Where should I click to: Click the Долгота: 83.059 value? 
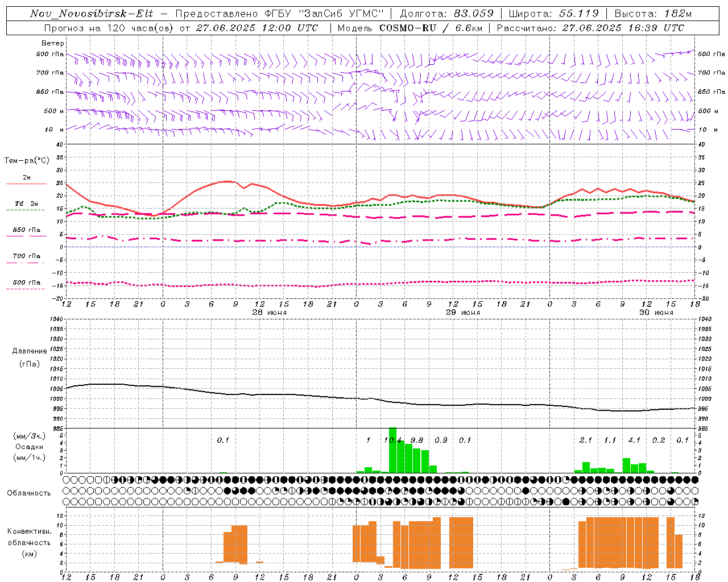point(447,14)
